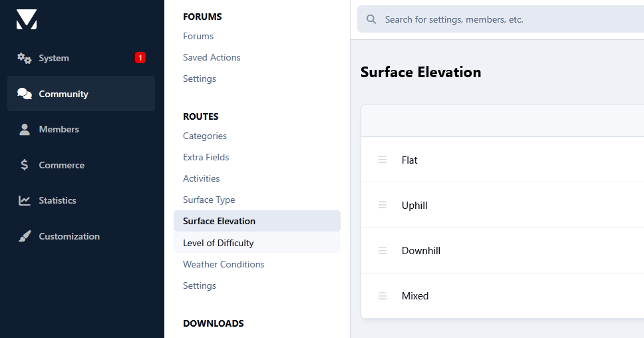Grab the Mixed row reorder handle
The height and width of the screenshot is (338, 644).
coord(383,295)
